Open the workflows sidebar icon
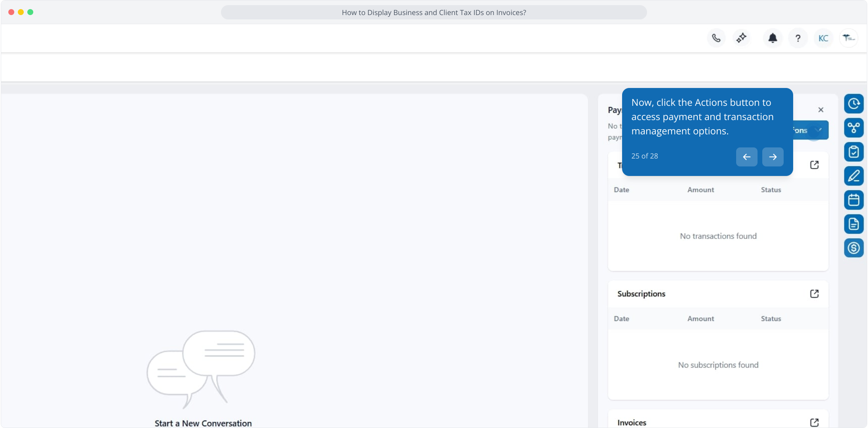Viewport: 868px width, 428px height. point(854,128)
